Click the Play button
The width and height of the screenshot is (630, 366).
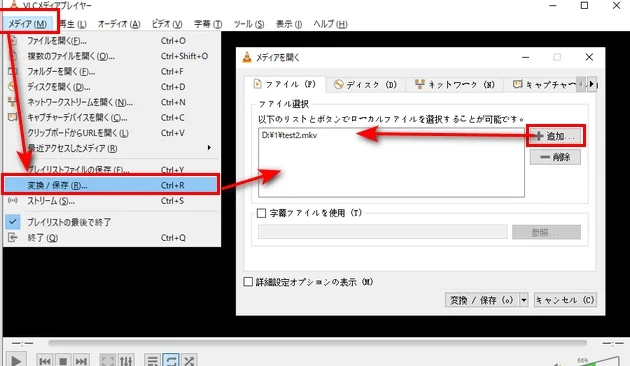[16, 360]
